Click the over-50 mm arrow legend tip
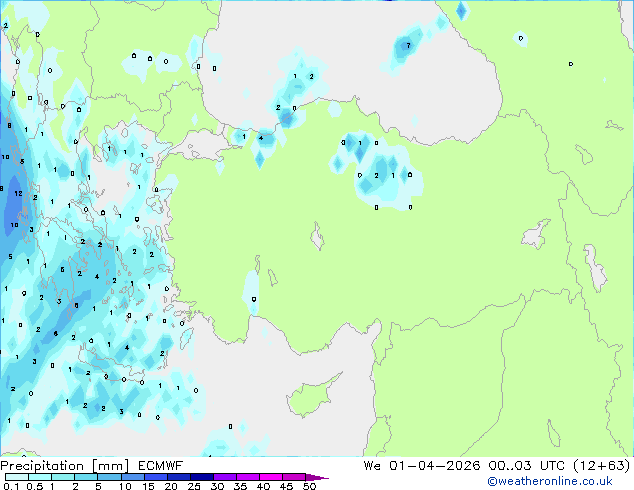This screenshot has width=634, height=490. (x=317, y=477)
